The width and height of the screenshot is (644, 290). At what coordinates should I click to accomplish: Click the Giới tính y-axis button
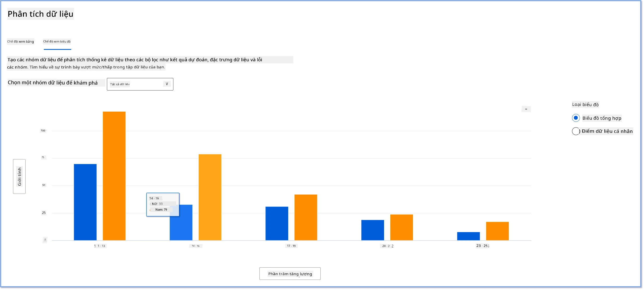19,177
